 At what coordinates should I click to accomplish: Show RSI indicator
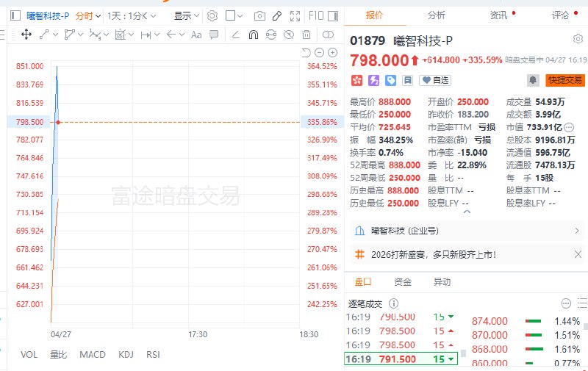(153, 355)
